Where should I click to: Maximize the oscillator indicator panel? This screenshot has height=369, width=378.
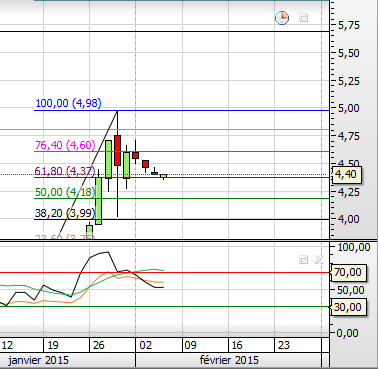pos(303,259)
